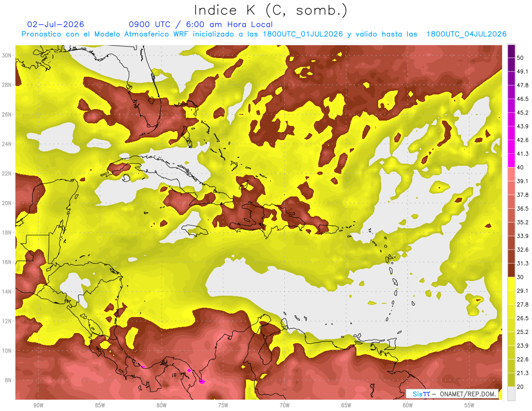
Task: Click the '22N' latitude label
Action: (x=8, y=173)
